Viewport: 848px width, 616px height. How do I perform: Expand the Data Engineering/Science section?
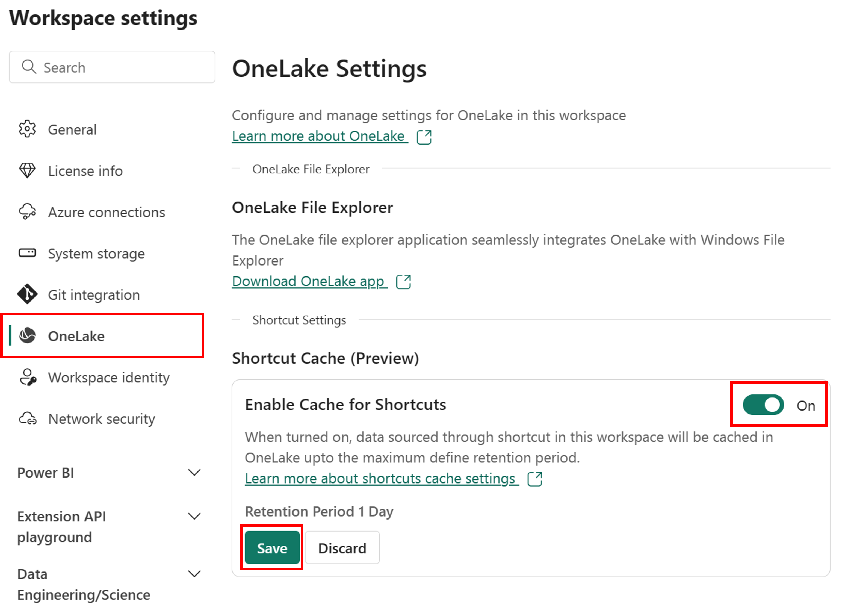tap(194, 574)
